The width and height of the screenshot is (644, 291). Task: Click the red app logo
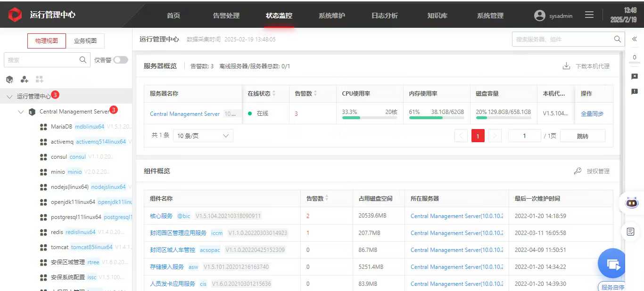tap(15, 15)
